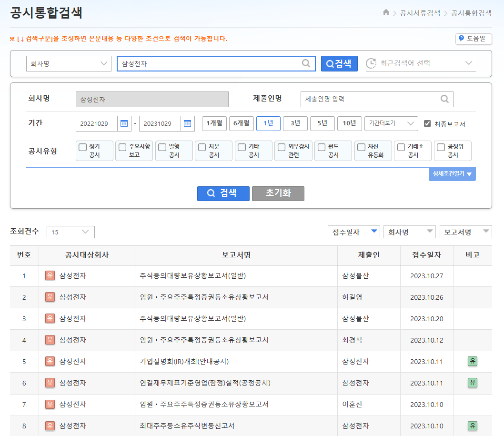This screenshot has width=504, height=436.
Task: Check the 거래소공시 checkbox
Action: coord(401,147)
